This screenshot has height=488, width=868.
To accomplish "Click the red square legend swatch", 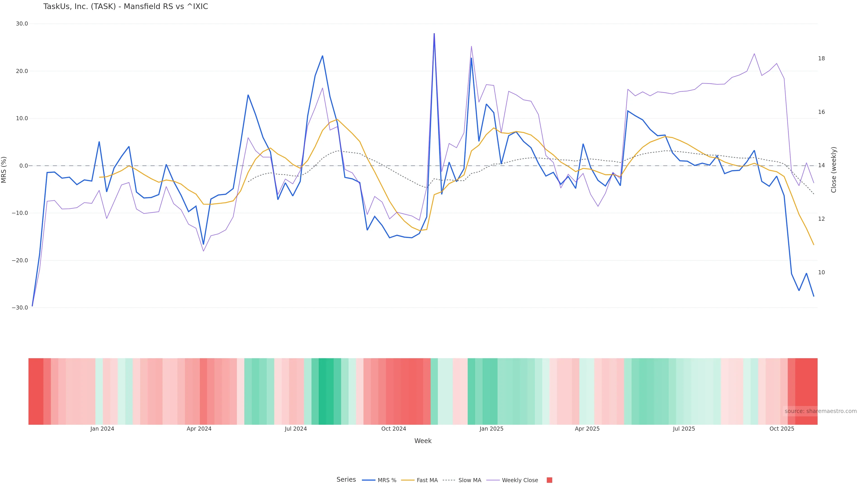I will coord(549,480).
